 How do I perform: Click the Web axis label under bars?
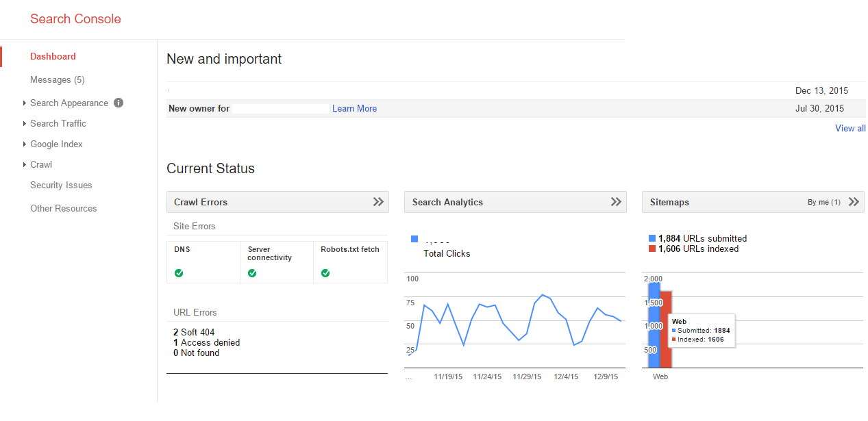(x=660, y=377)
